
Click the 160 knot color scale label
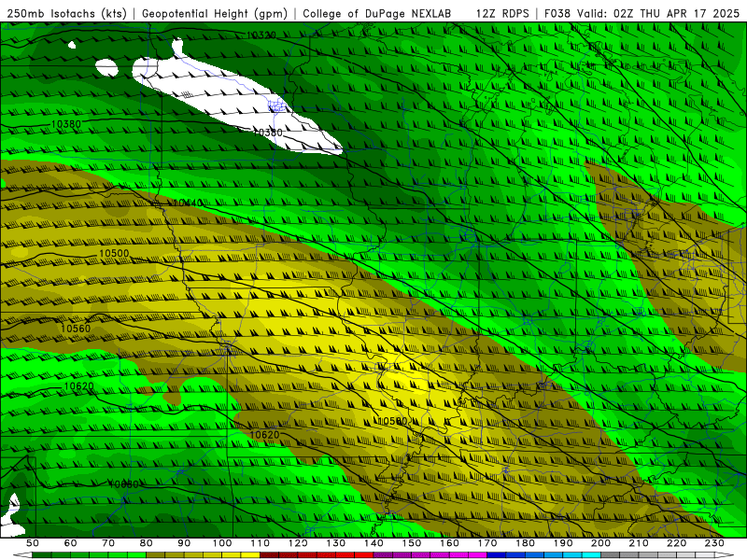coord(450,543)
